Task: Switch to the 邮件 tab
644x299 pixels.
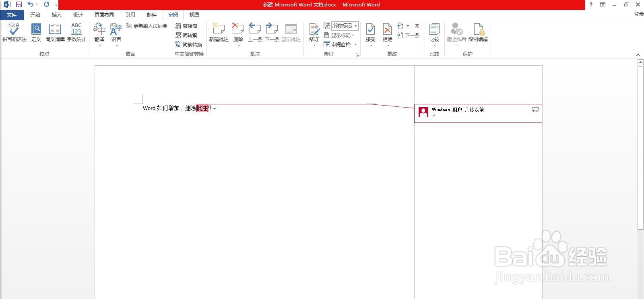Action: [152, 15]
